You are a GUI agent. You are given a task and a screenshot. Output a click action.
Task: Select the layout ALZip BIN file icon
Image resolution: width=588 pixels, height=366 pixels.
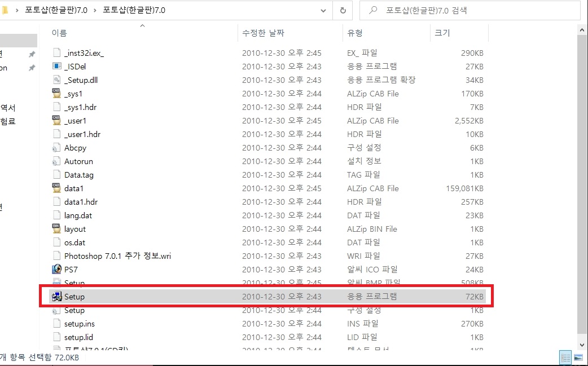coord(56,229)
